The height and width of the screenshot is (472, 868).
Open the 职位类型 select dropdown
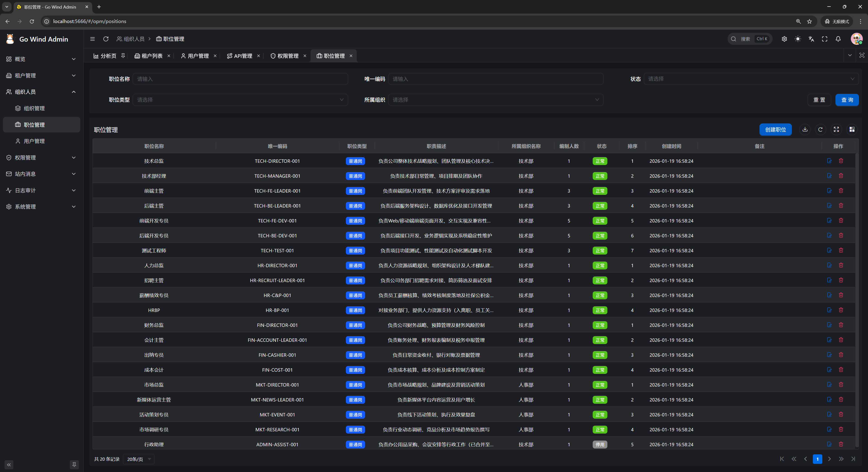click(240, 100)
